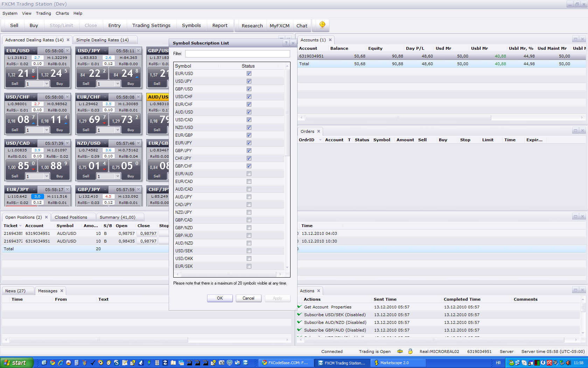
Task: Check the USD/SEK subscription checkbox
Action: 249,251
